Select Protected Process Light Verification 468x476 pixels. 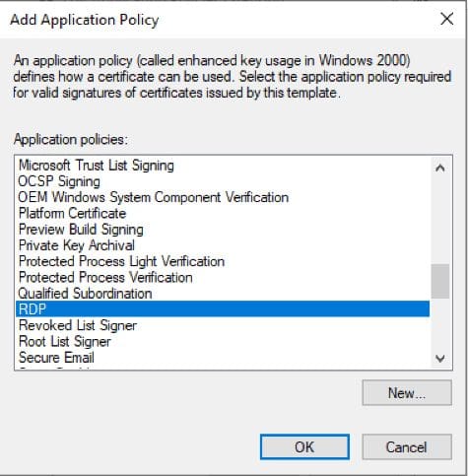click(223, 261)
